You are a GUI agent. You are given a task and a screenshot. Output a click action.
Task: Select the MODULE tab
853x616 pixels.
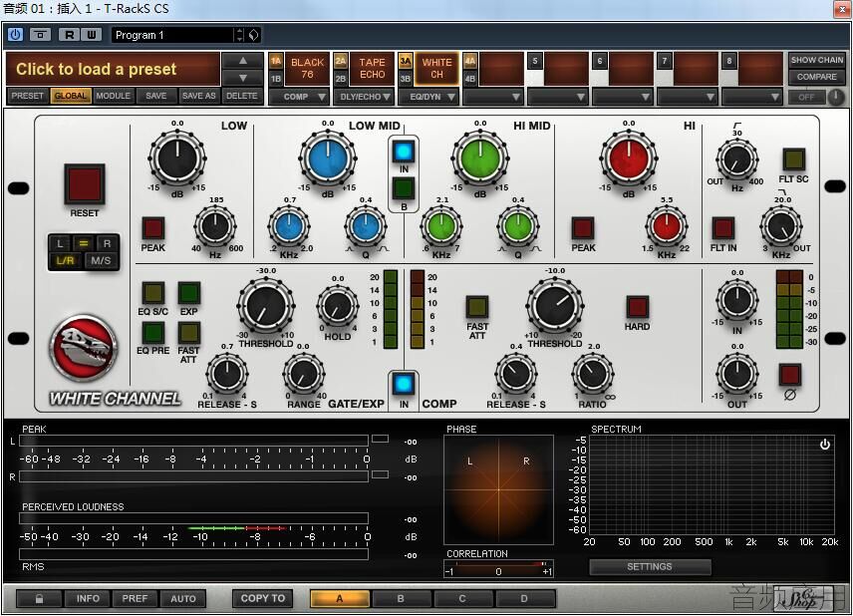(x=114, y=96)
